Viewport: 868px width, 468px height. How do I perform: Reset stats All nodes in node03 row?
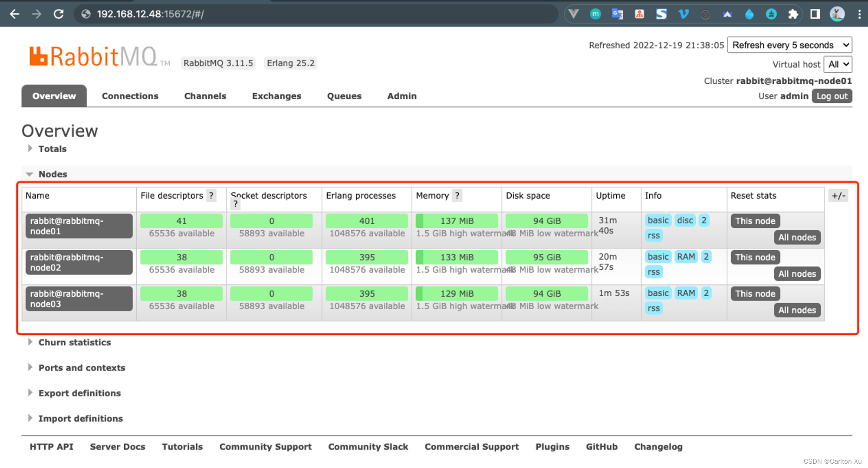click(797, 310)
